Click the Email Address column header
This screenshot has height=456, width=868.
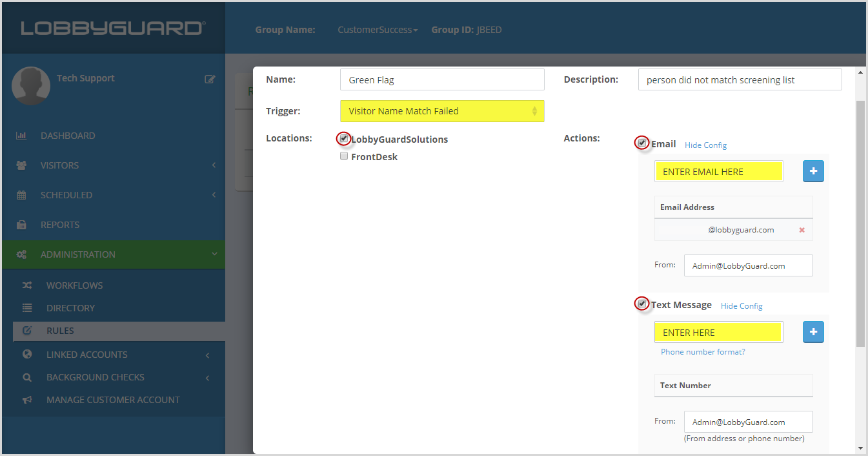733,207
